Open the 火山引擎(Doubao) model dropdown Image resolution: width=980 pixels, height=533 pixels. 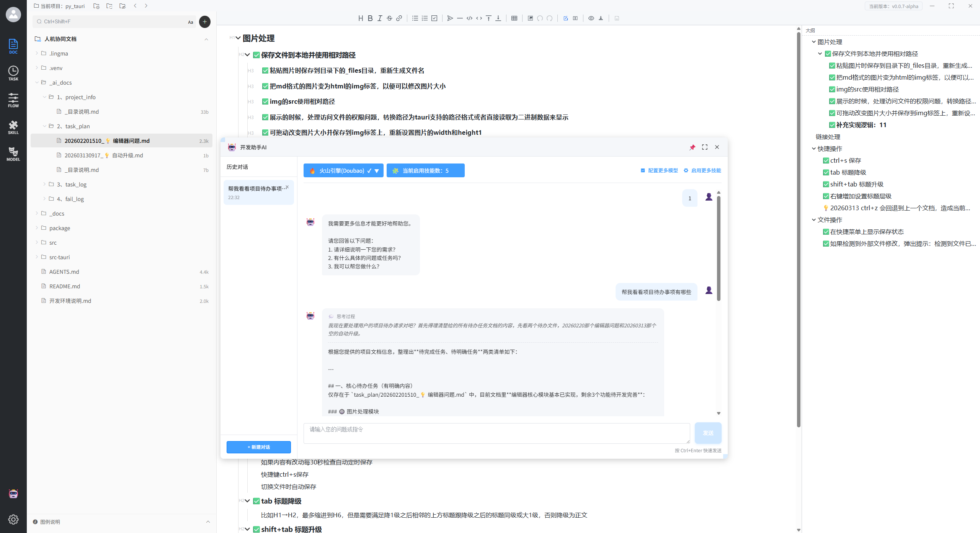tap(377, 170)
